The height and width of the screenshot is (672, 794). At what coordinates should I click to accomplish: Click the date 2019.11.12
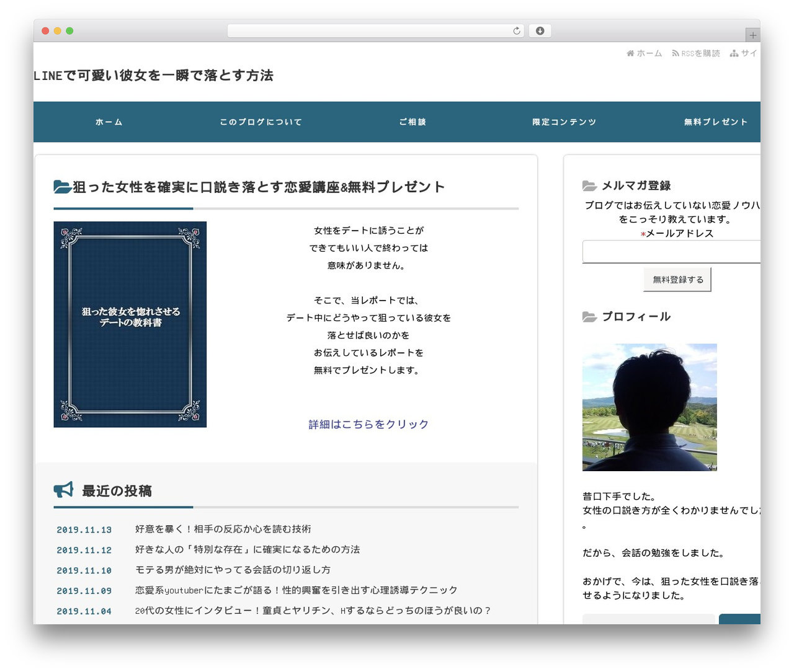pyautogui.click(x=84, y=550)
